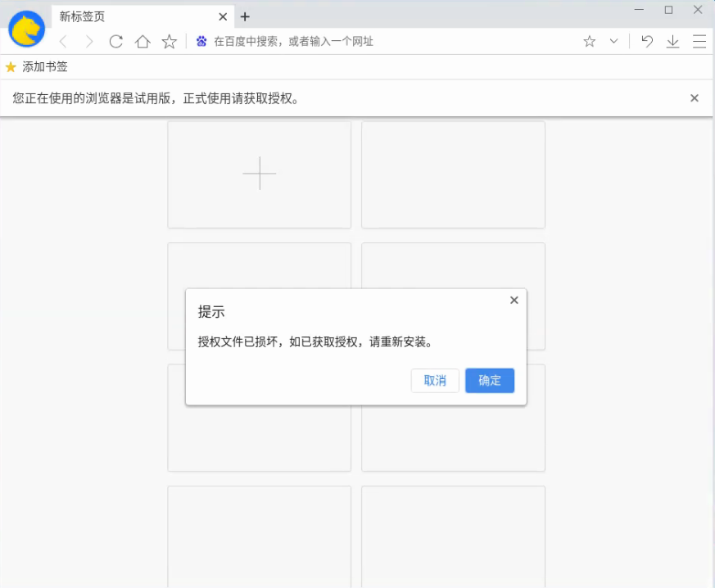Click the back navigation arrow
The image size is (715, 588).
click(63, 42)
